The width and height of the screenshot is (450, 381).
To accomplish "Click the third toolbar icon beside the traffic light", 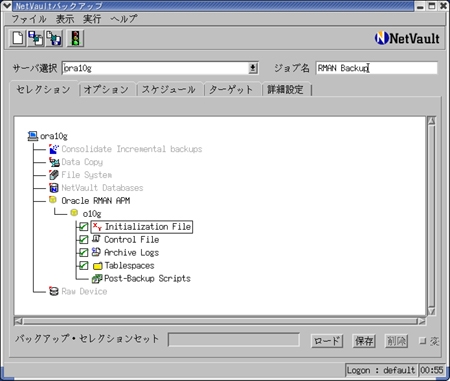I will coord(54,38).
